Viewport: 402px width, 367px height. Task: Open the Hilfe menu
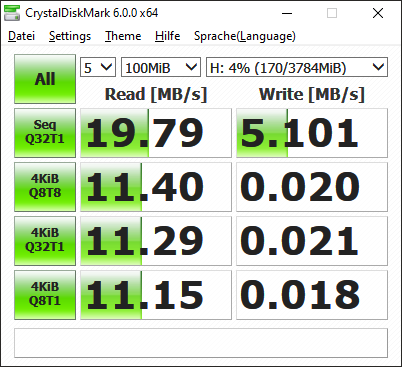coord(167,36)
